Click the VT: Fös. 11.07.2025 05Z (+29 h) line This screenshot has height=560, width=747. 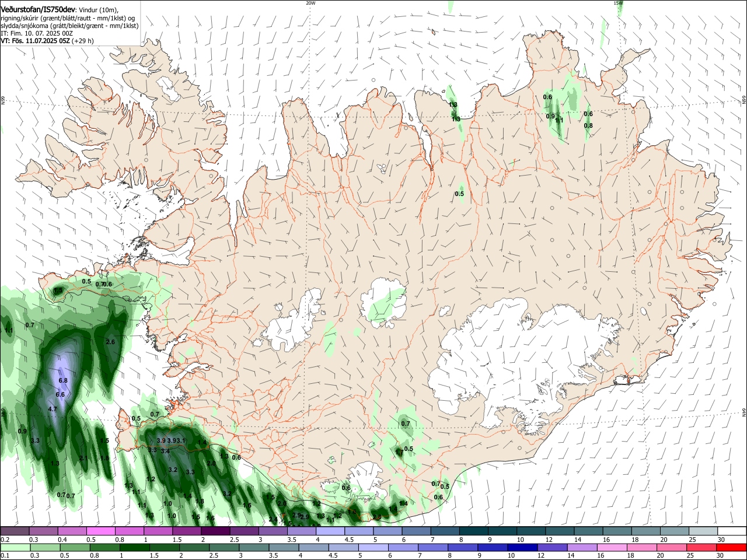coord(47,41)
